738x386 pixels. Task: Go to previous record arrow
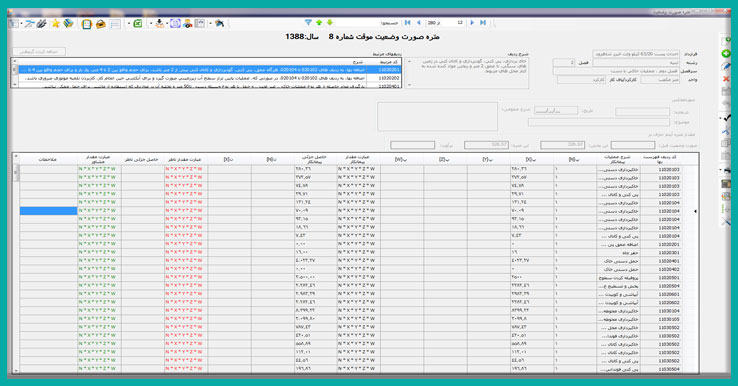point(418,23)
